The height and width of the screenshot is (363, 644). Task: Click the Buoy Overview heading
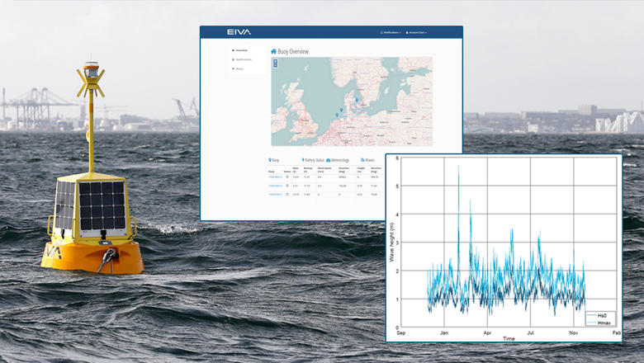(293, 52)
